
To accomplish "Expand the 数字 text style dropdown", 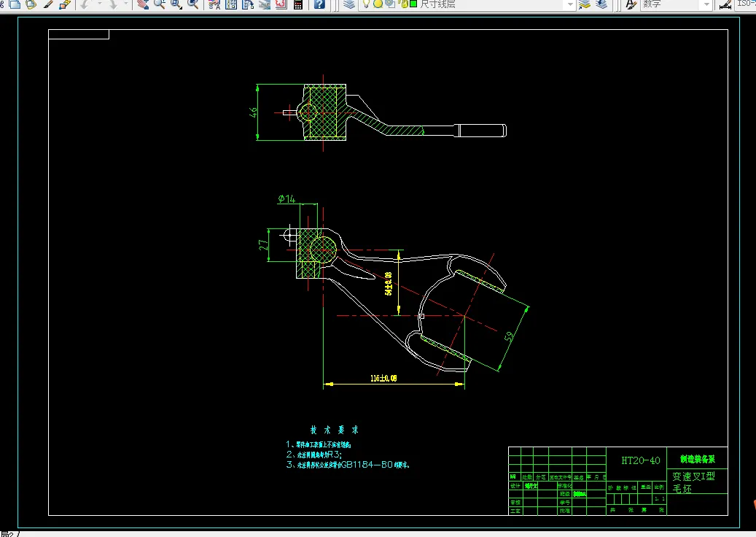I will (707, 4).
